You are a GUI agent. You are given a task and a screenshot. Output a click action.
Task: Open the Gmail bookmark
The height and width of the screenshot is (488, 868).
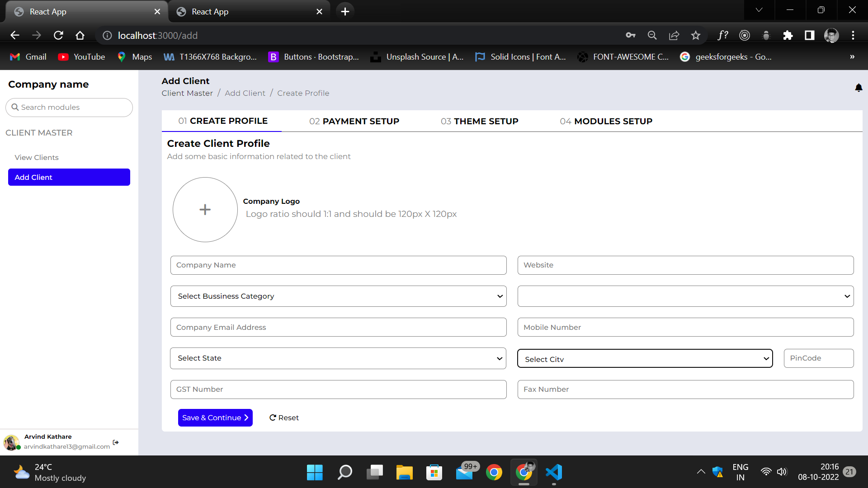click(x=28, y=57)
